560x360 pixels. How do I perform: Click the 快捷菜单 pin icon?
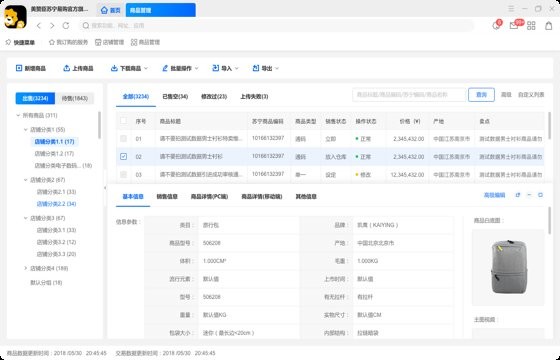pyautogui.click(x=8, y=42)
